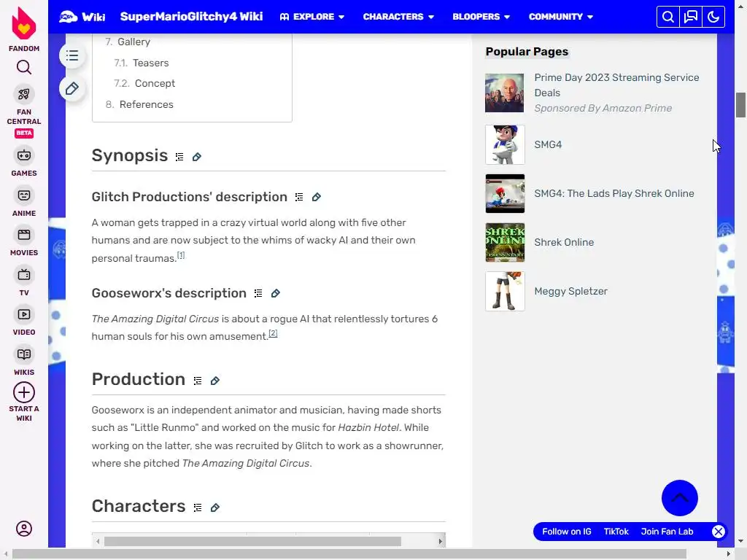
Task: Click the Characters table horizontal scrollbar
Action: (252, 542)
